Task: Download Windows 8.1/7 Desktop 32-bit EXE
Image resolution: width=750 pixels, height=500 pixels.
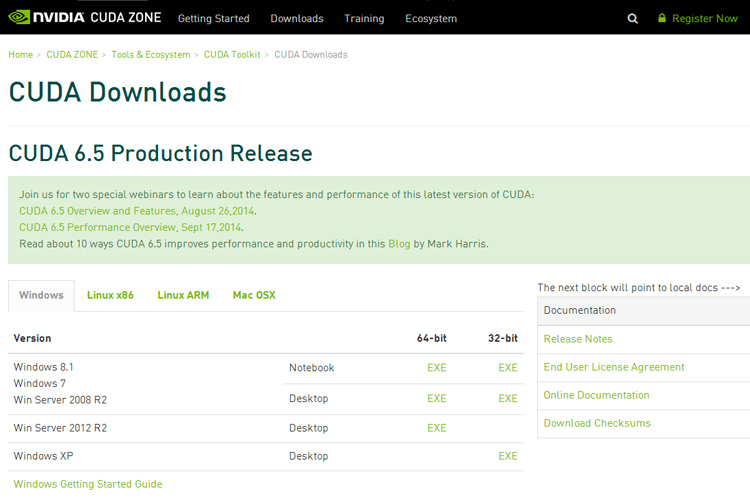Action: (x=508, y=399)
